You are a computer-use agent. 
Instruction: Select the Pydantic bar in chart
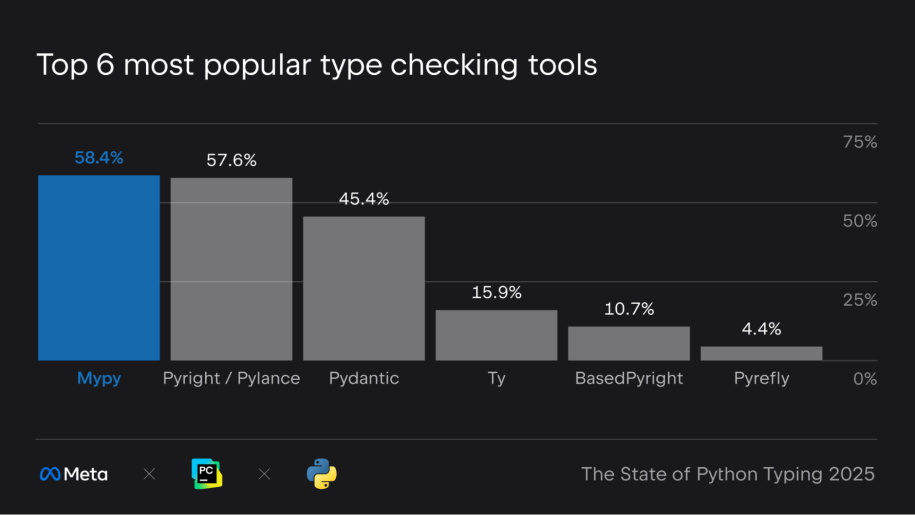tap(364, 288)
